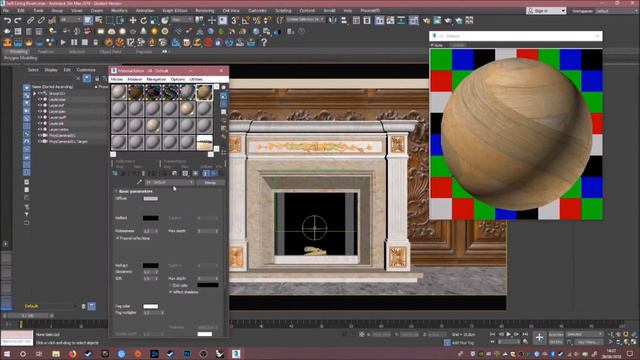640x360 pixels.
Task: Activate the Select and Move tool
Action: [x=133, y=20]
